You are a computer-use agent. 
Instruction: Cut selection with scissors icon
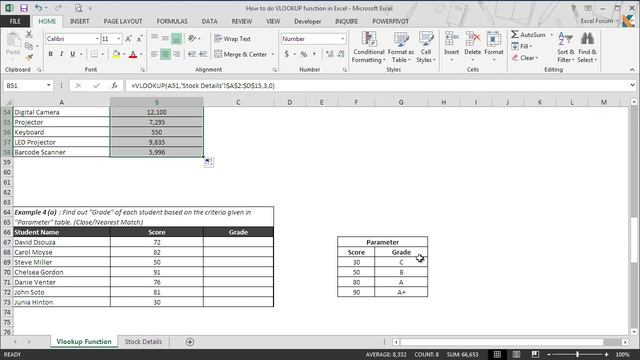tap(29, 35)
